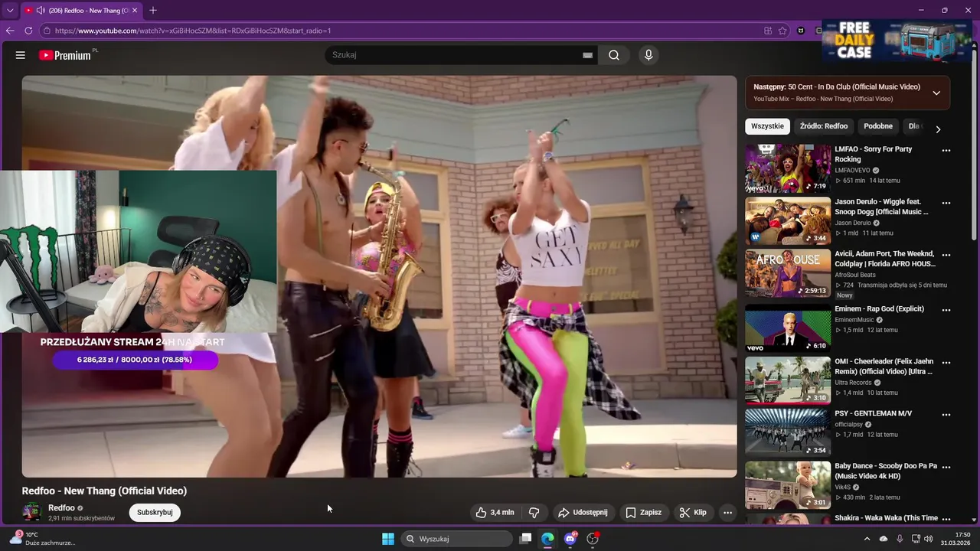Dislike the video with thumbs-down button
980x551 pixels.
(x=534, y=512)
